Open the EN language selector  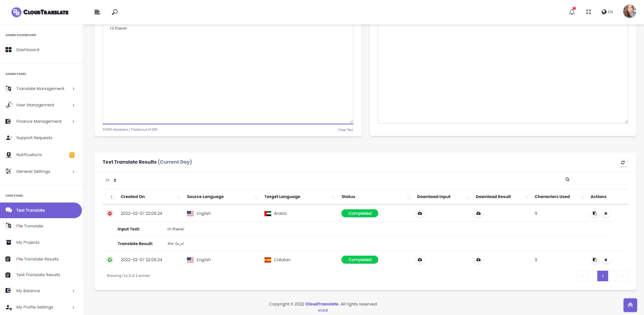click(x=607, y=12)
